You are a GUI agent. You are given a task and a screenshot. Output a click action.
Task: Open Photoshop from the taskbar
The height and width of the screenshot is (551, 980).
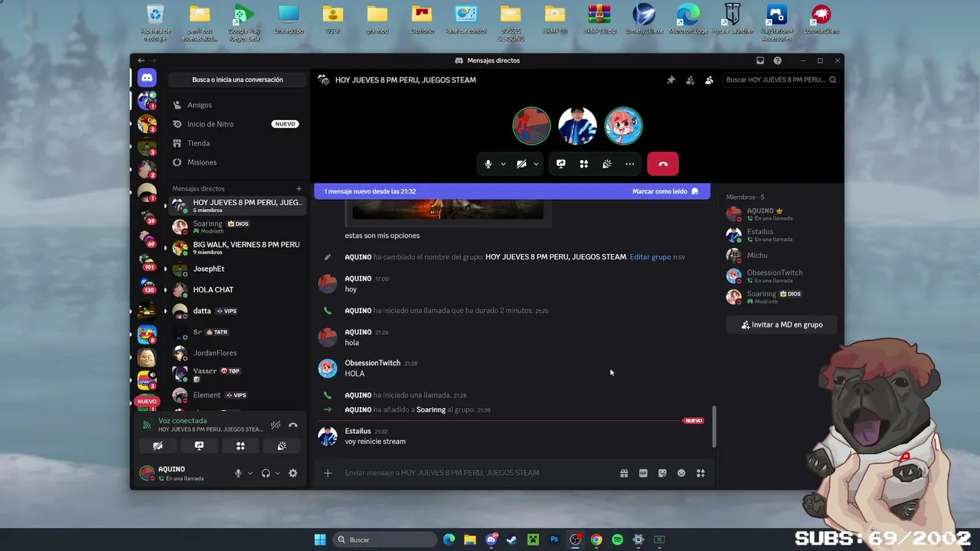[x=554, y=540]
